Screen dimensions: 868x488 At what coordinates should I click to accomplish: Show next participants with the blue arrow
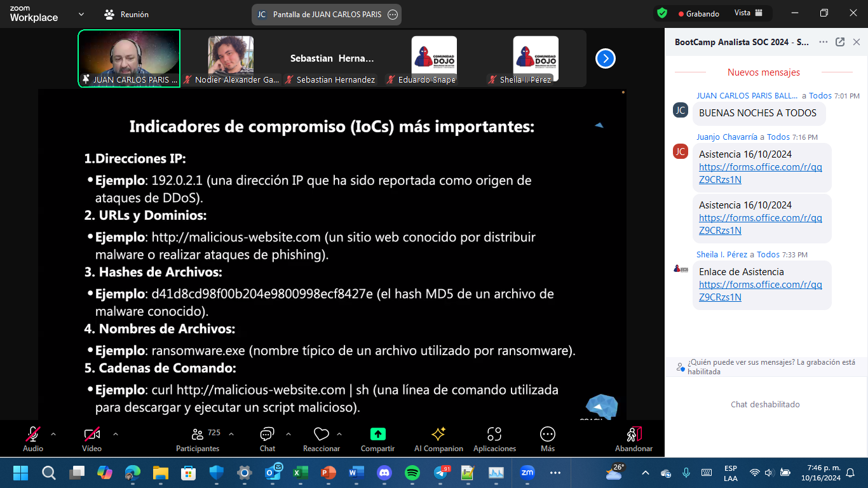[606, 58]
